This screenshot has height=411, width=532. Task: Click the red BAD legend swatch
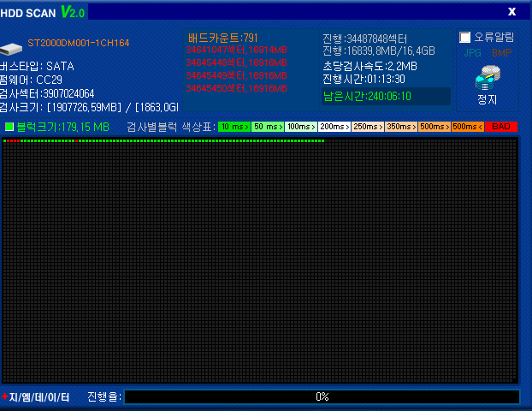point(501,127)
